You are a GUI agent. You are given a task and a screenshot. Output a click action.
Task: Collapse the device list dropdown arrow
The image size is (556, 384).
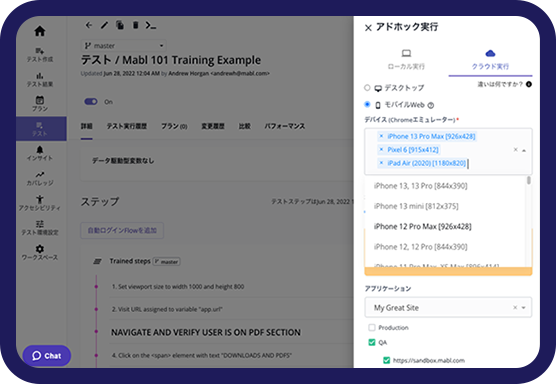[524, 150]
